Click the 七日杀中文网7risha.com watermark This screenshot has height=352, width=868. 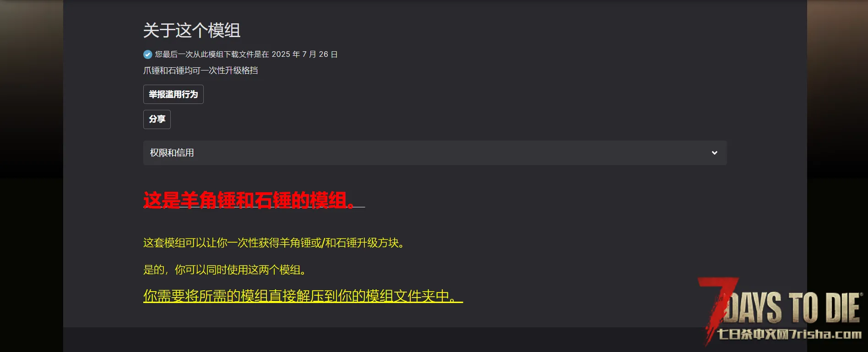(x=789, y=335)
